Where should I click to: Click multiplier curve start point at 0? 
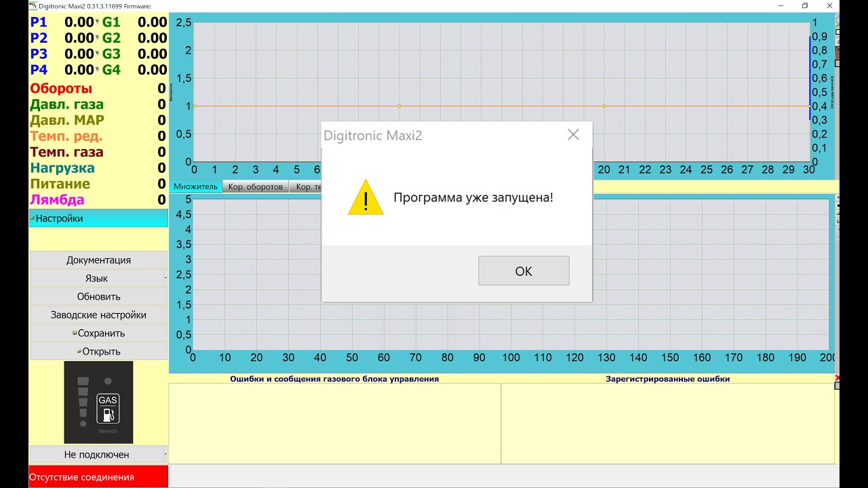click(195, 106)
